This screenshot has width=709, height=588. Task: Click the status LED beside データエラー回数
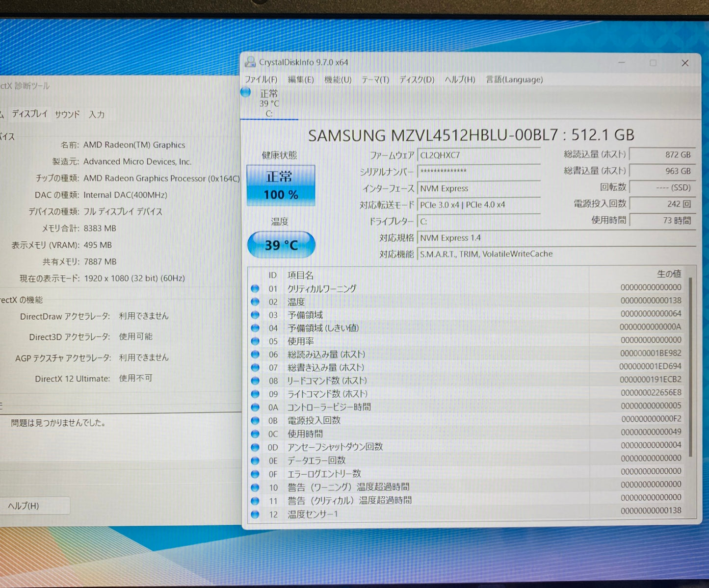[x=255, y=460]
